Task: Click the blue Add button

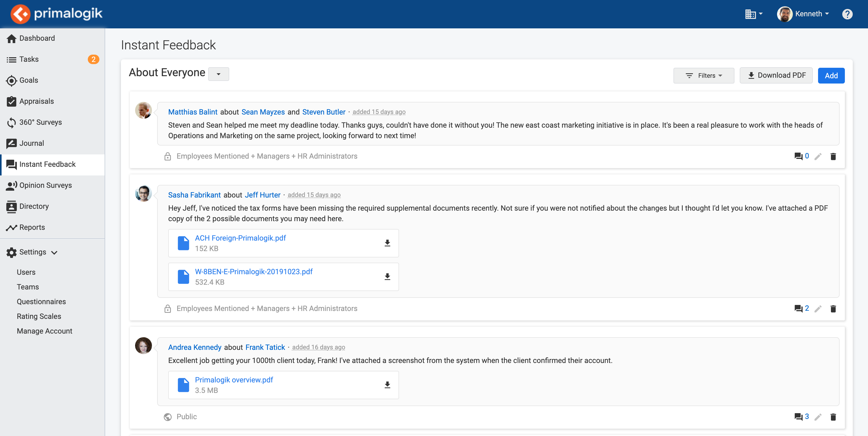Action: pyautogui.click(x=831, y=75)
